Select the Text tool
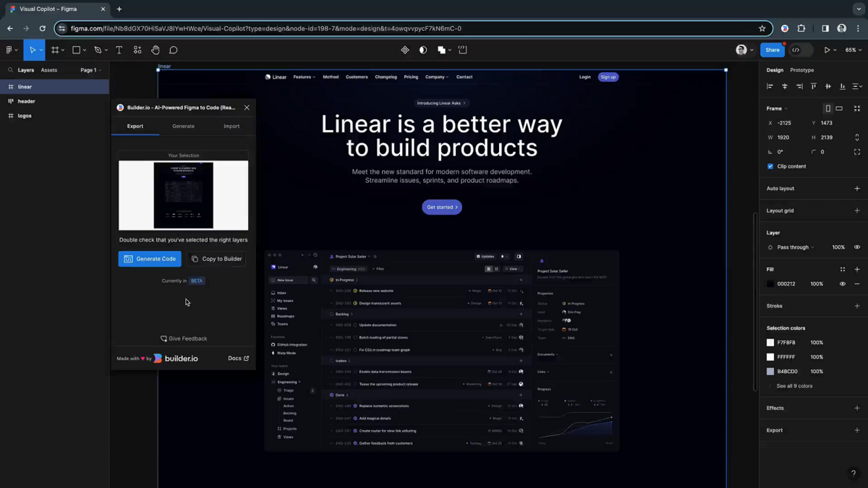The image size is (868, 488). click(119, 50)
